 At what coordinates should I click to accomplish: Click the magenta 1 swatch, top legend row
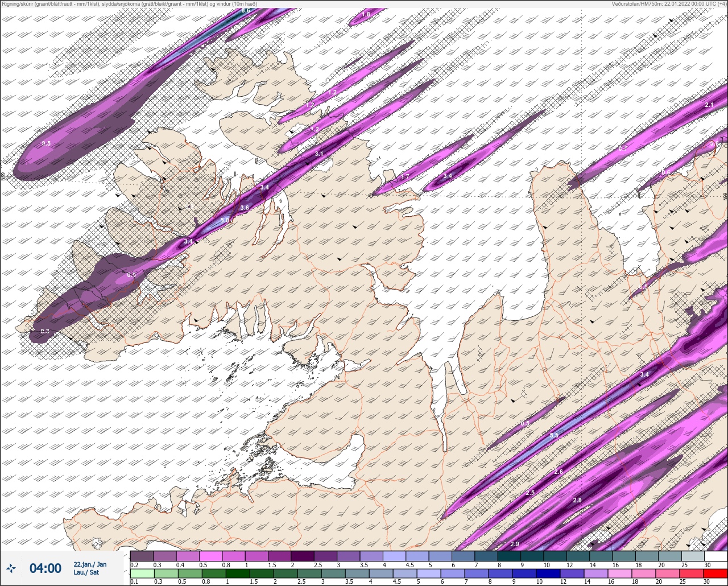(x=257, y=556)
